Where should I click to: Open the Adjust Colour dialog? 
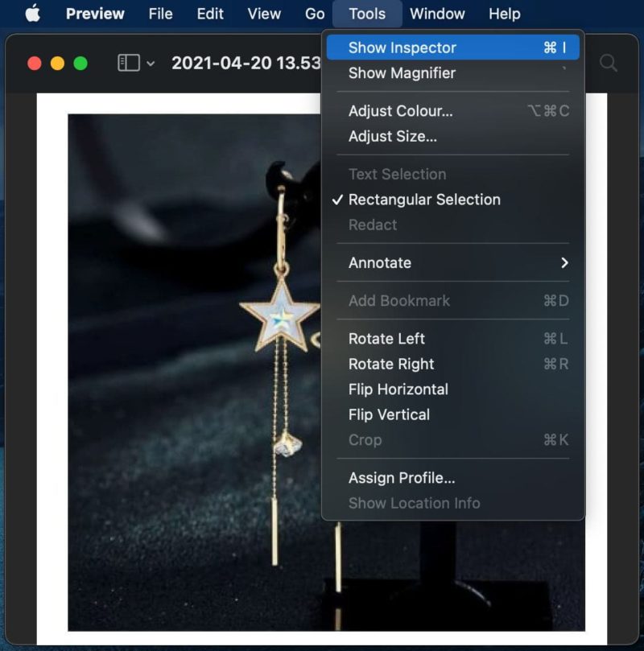[x=400, y=111]
